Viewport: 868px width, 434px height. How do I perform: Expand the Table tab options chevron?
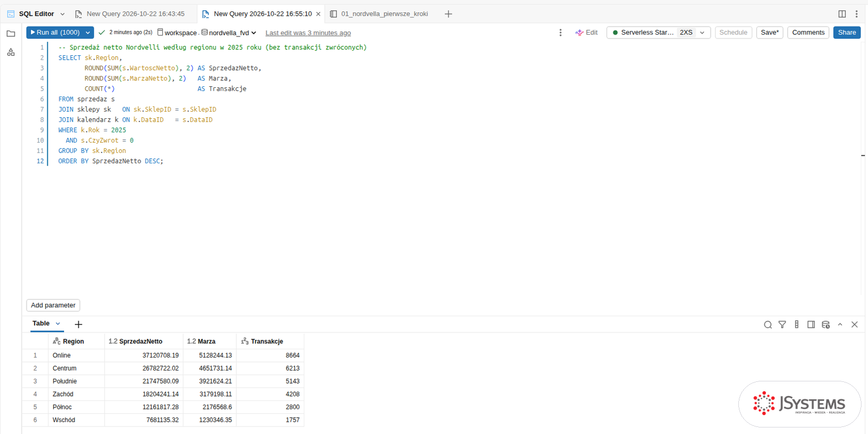58,323
